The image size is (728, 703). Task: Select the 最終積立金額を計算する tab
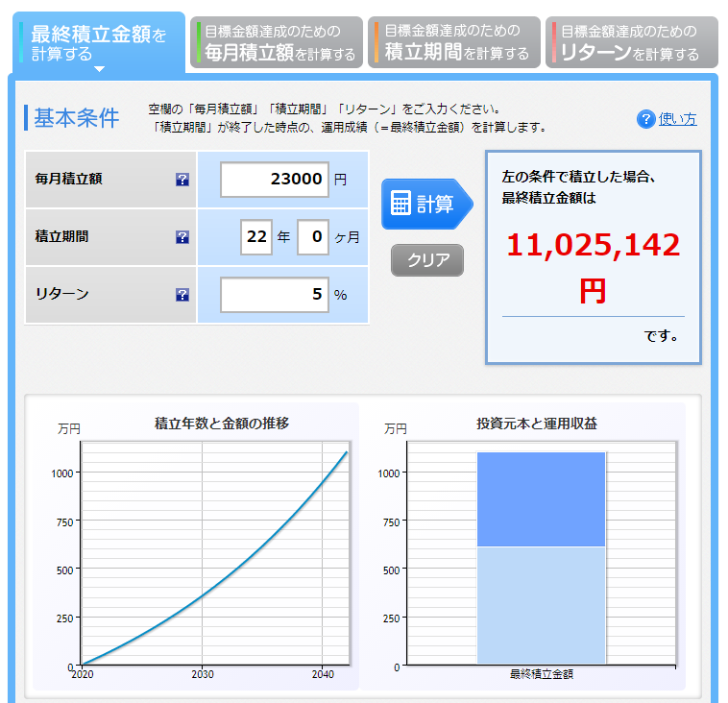[99, 42]
